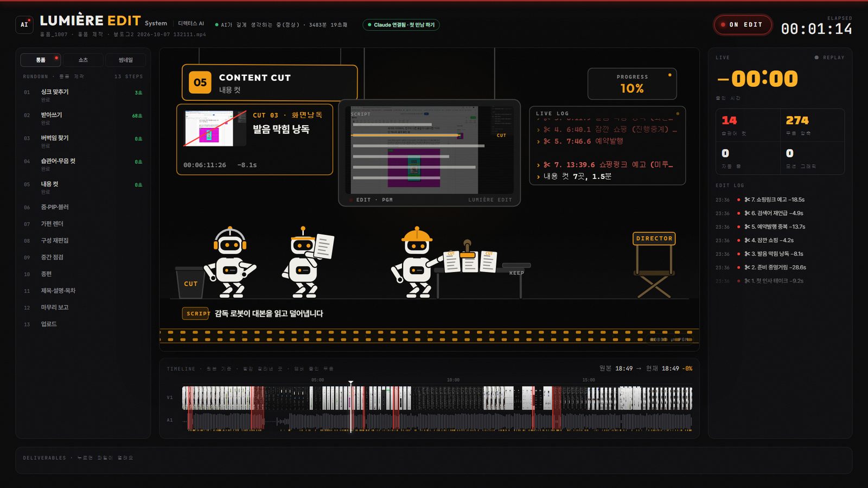Screen dimensions: 868x488
Task: Click the robot holding a script sheet
Action: (x=307, y=262)
